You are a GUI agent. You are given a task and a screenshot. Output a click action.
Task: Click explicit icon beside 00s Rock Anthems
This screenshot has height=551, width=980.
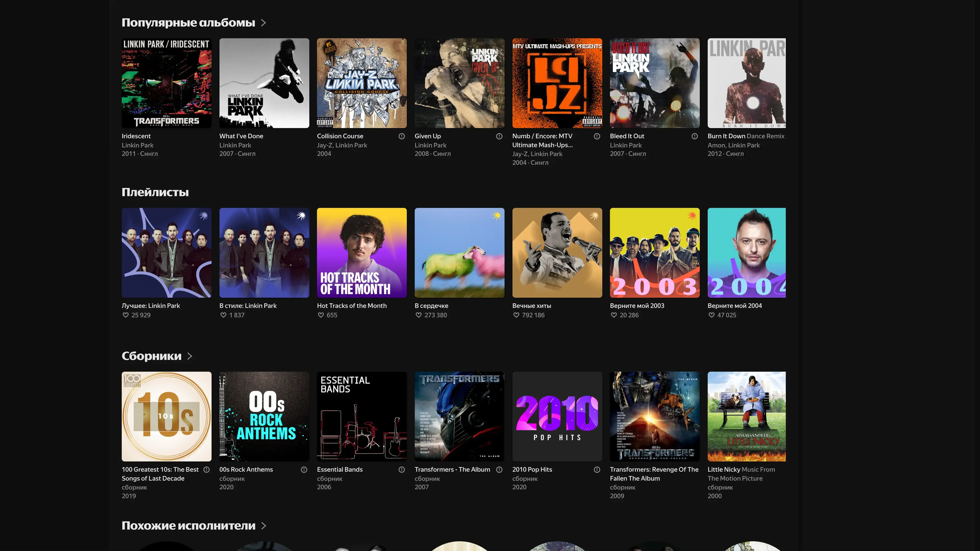(304, 470)
